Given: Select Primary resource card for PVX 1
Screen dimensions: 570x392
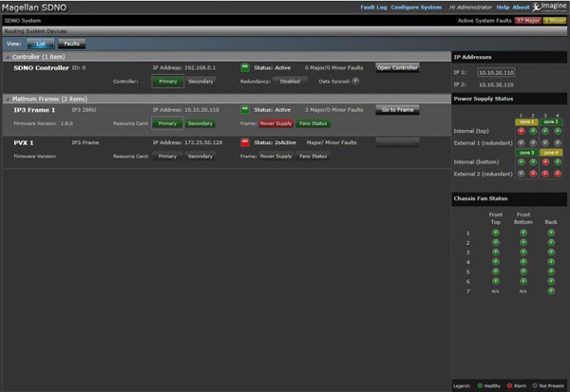Looking at the screenshot, I should (x=167, y=157).
